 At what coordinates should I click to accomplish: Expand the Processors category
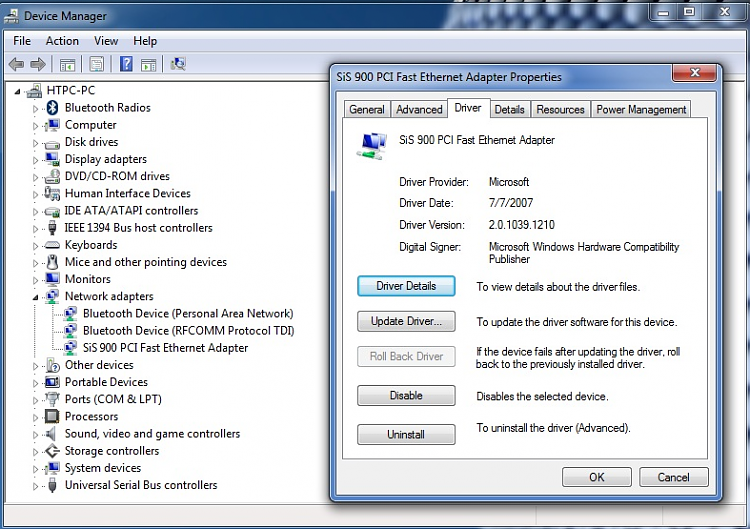pyautogui.click(x=35, y=418)
